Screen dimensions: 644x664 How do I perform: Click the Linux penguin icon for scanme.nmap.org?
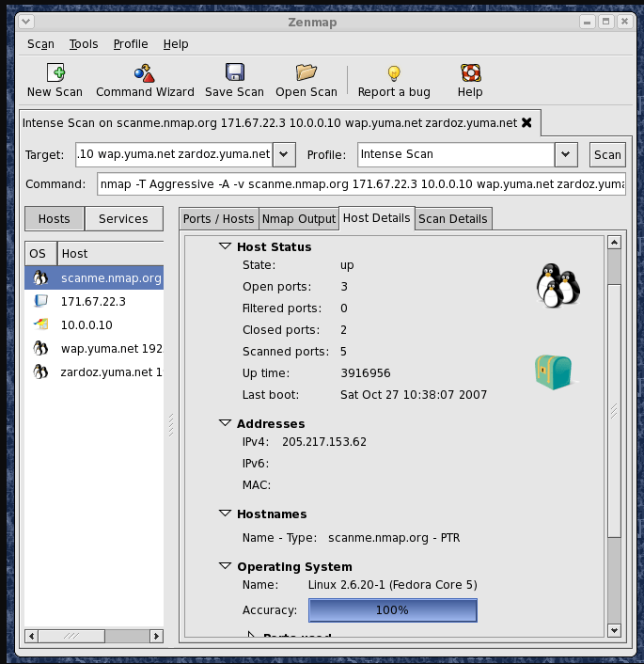(40, 277)
